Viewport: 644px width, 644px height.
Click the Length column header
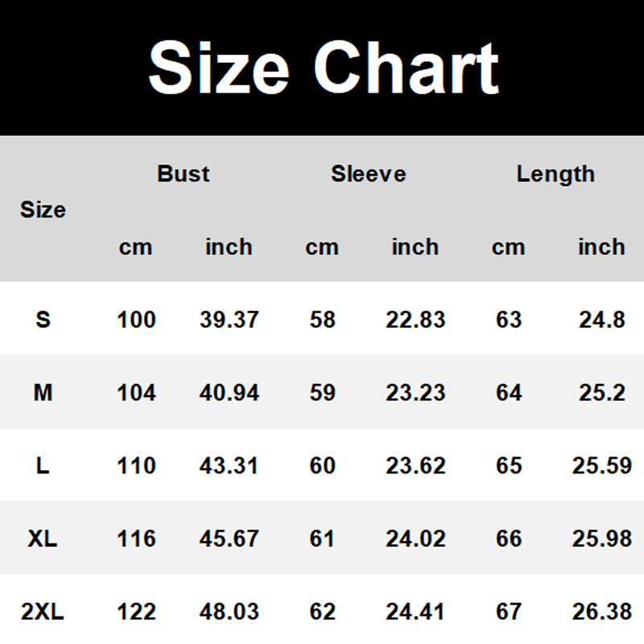[555, 174]
